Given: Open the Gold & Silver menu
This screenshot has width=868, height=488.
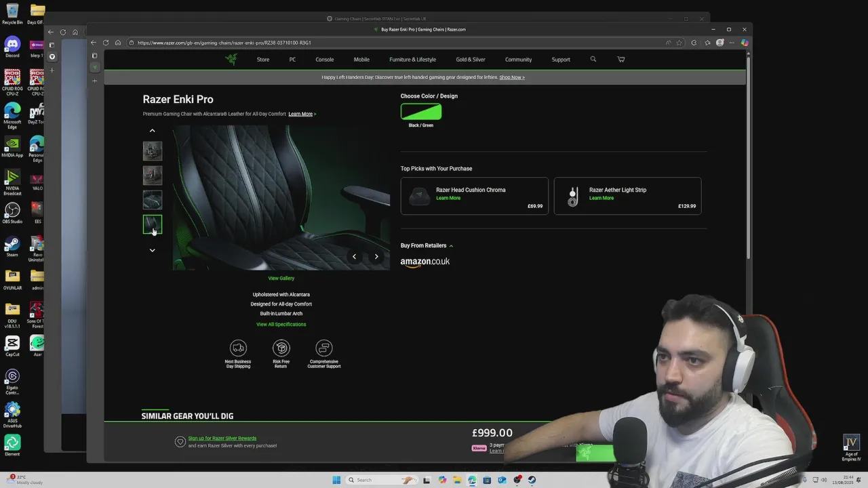Looking at the screenshot, I should 471,60.
